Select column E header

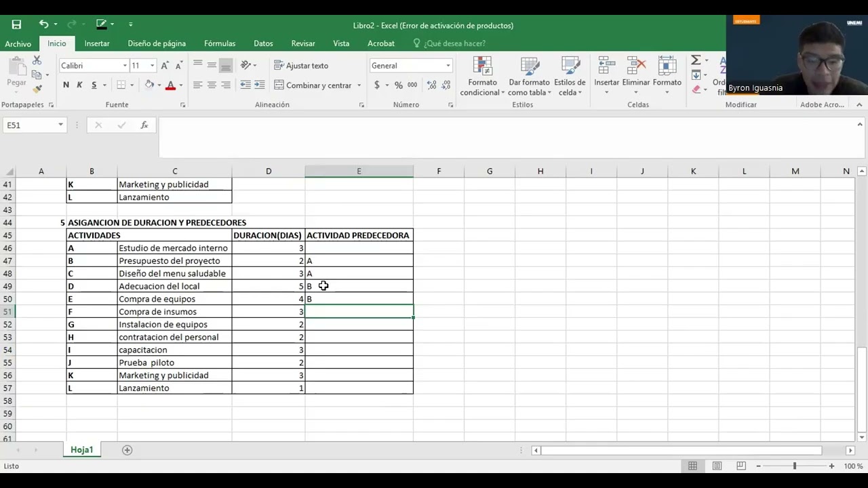(359, 171)
